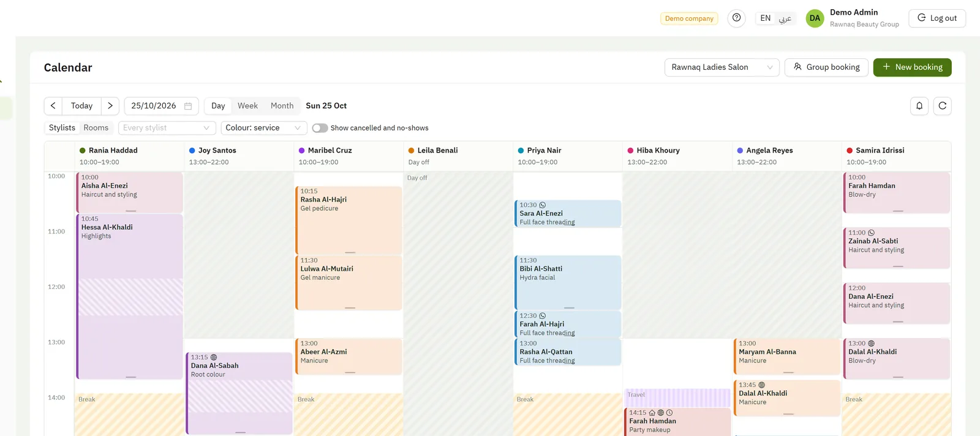Open Abeer Al-Azmi Manicure appointment
The height and width of the screenshot is (436, 980).
349,356
